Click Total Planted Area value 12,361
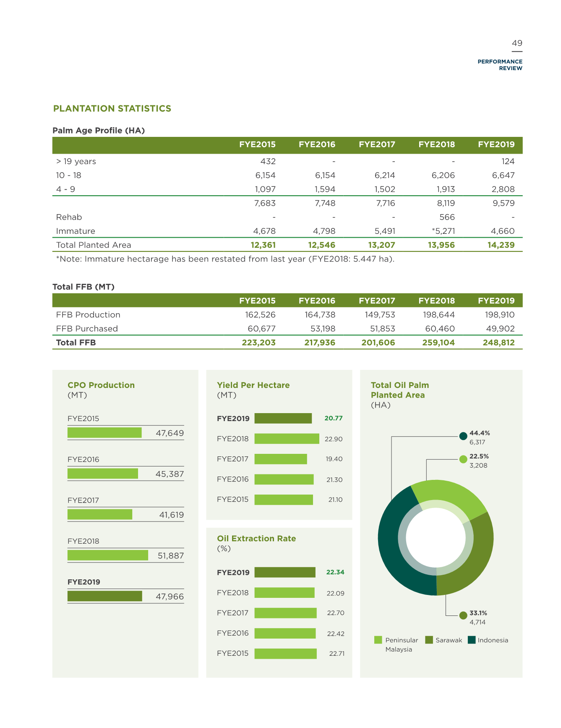The width and height of the screenshot is (561, 728). pos(263,245)
